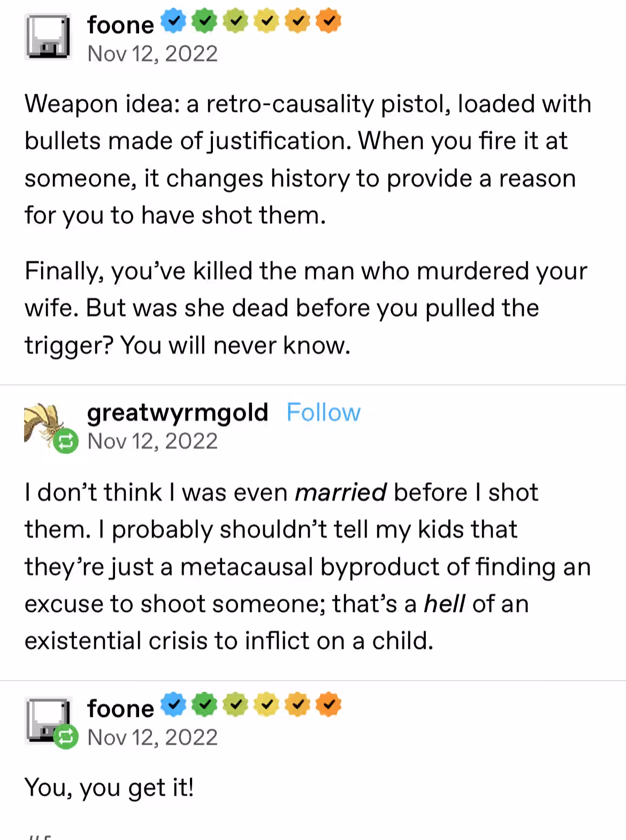Click the bottom post's Nov 12, 2022 timestamp
The height and width of the screenshot is (840, 626).
click(152, 737)
